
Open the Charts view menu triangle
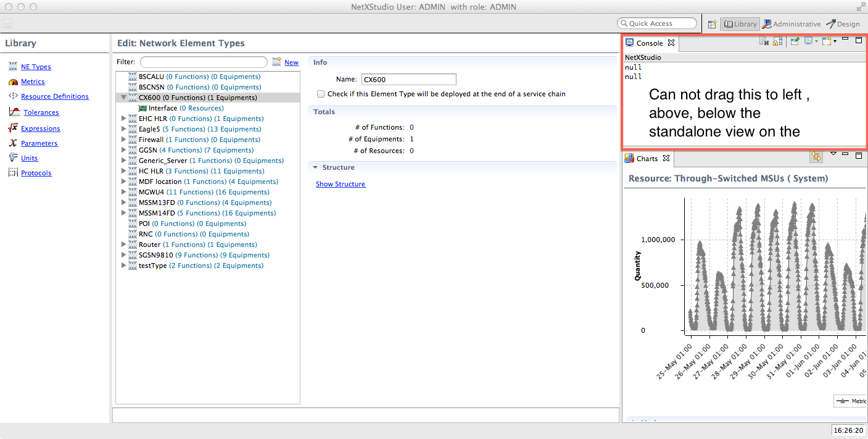(833, 153)
